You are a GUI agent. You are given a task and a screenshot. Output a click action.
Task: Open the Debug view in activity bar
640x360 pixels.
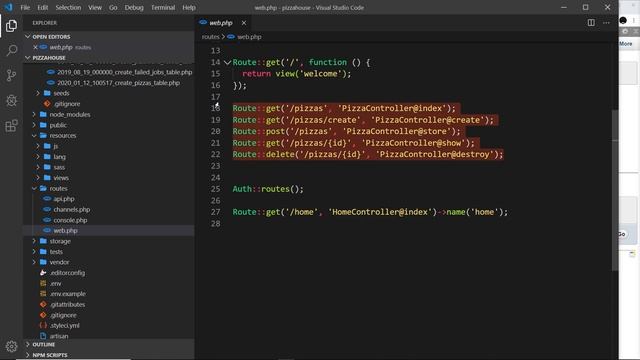11,100
